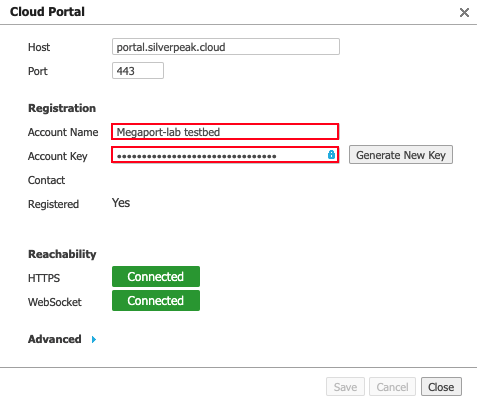
Task: Select the Account Key password field
Action: click(x=225, y=155)
